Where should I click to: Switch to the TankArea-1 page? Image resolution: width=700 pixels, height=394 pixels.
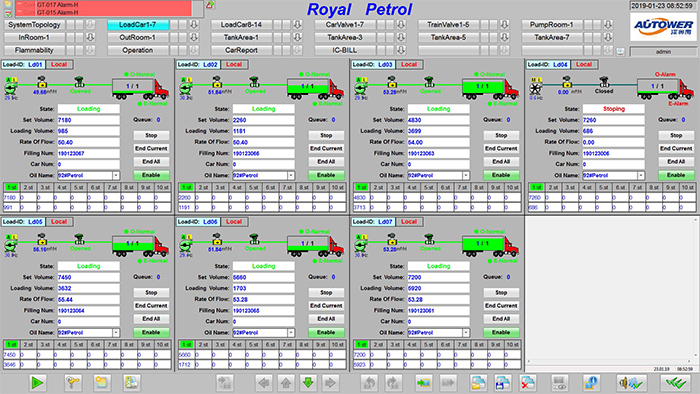242,37
